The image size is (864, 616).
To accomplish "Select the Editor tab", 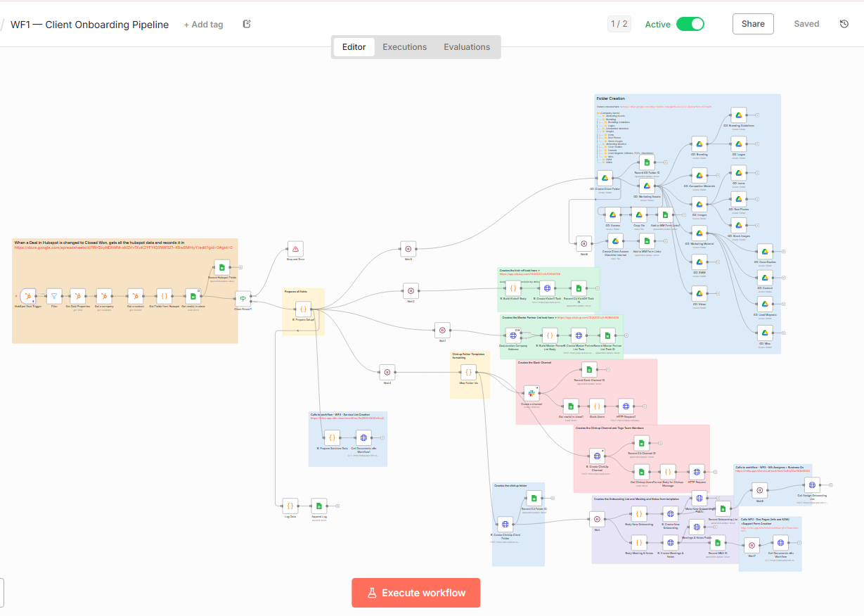I will point(354,47).
